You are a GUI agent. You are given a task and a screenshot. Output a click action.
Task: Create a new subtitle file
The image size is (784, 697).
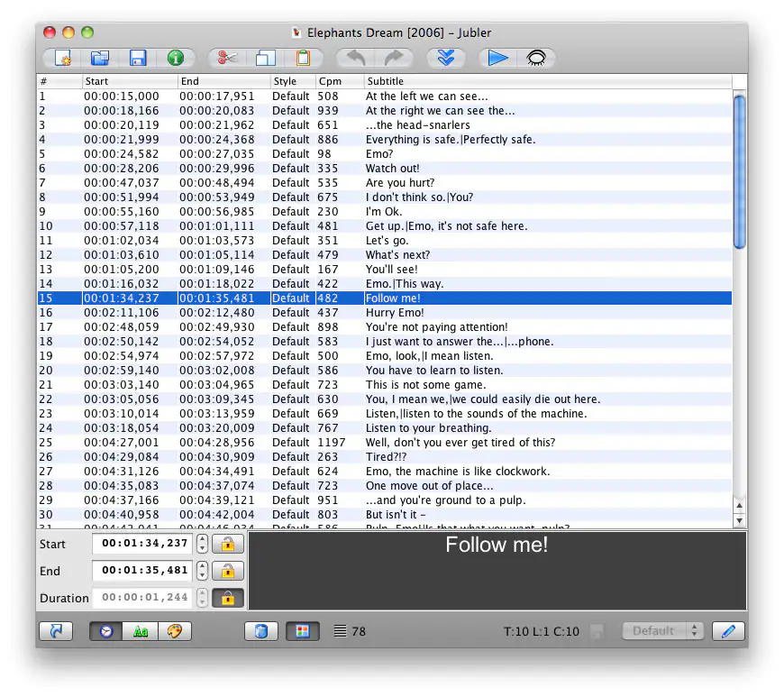coord(62,58)
